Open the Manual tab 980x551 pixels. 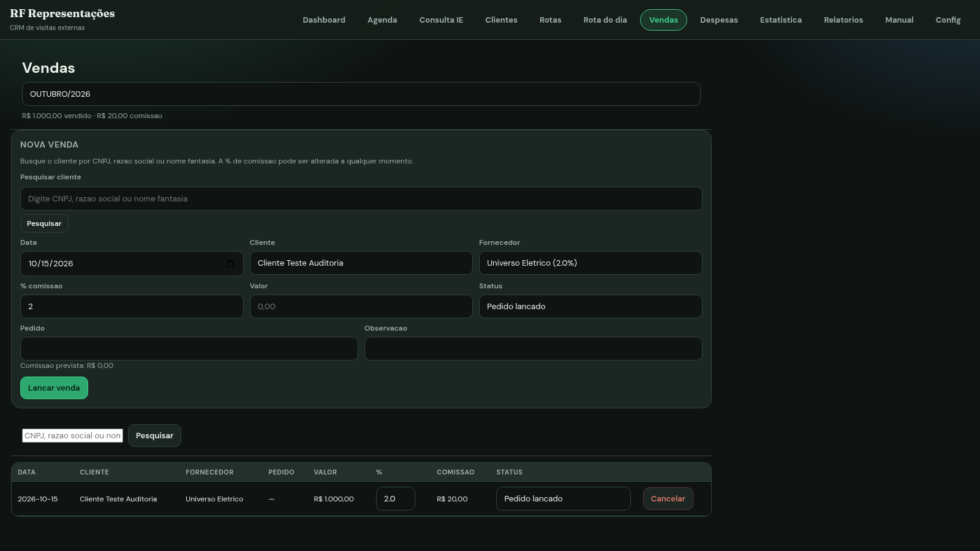899,20
